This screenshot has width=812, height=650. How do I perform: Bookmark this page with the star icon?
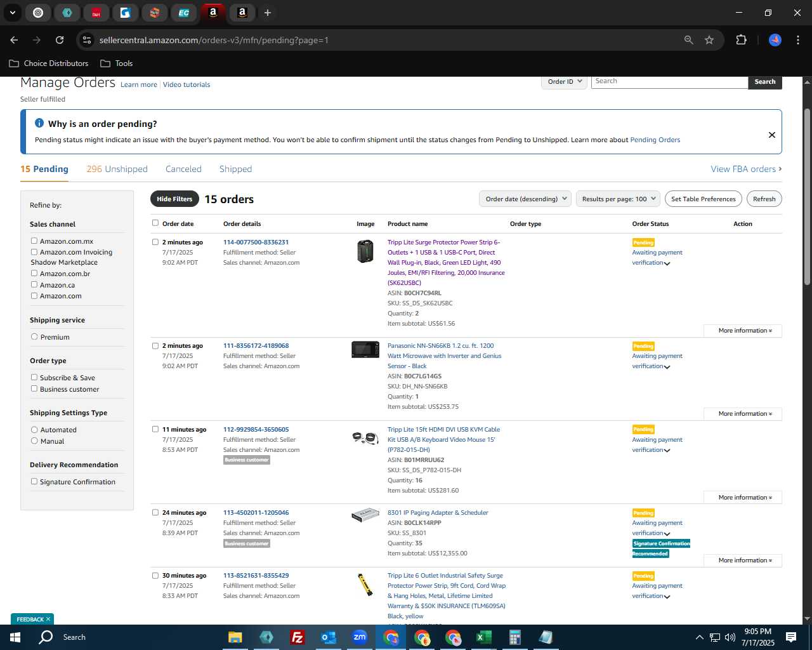tap(709, 40)
